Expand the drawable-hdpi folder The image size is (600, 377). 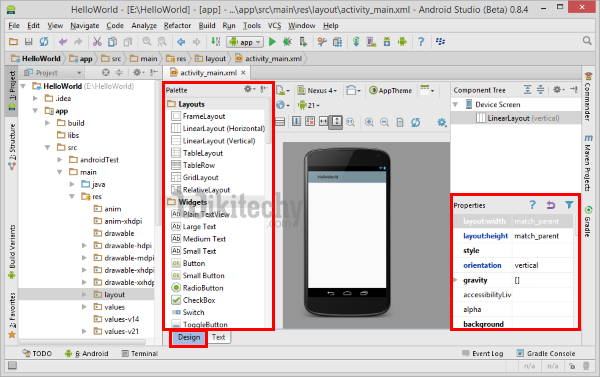point(84,245)
